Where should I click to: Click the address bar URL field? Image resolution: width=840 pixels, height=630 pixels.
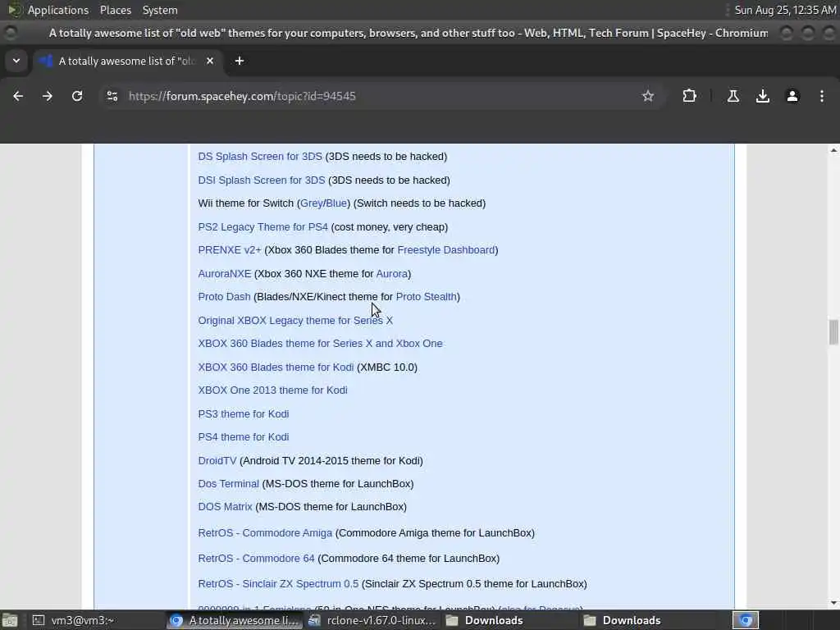click(x=375, y=97)
